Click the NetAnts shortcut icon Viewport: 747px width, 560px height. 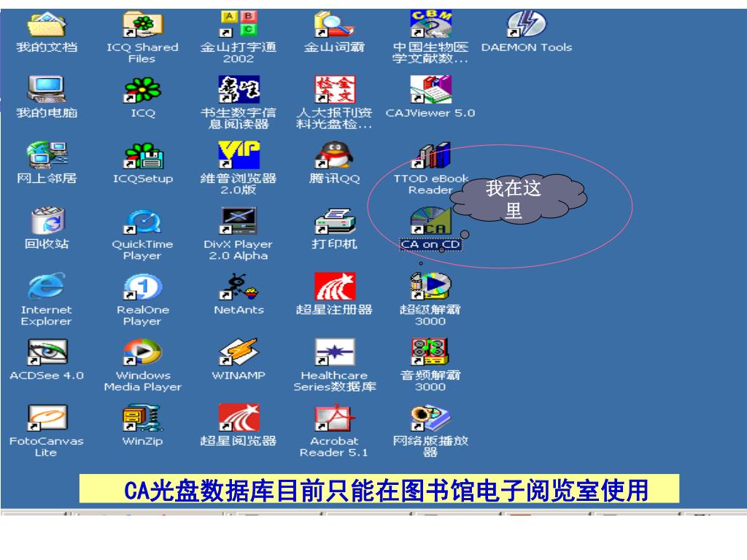239,287
